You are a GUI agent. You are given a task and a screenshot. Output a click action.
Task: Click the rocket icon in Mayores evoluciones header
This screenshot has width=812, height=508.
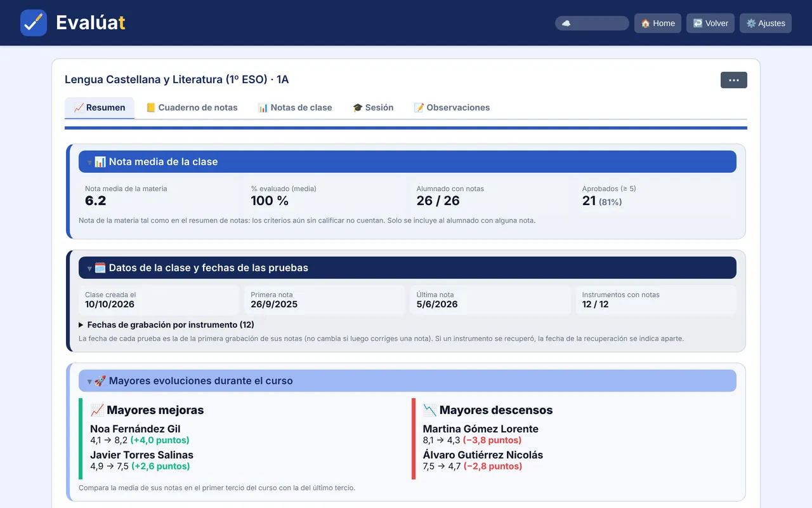pyautogui.click(x=100, y=381)
